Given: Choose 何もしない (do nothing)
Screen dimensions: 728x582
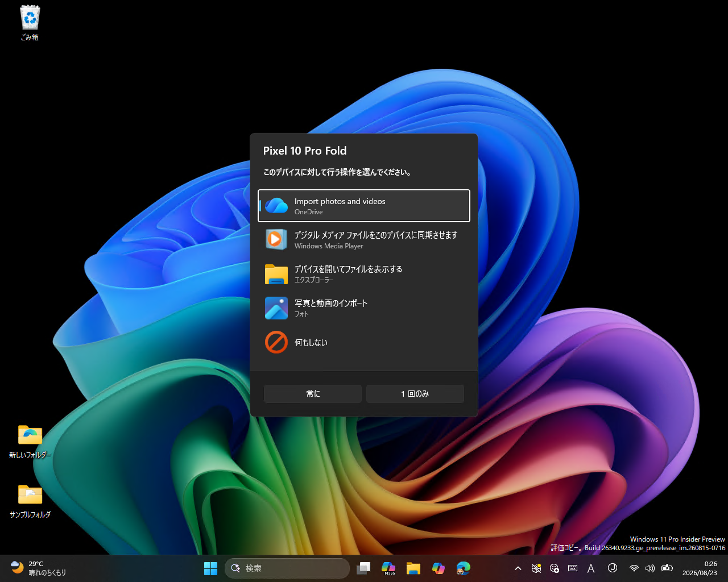Looking at the screenshot, I should [364, 342].
